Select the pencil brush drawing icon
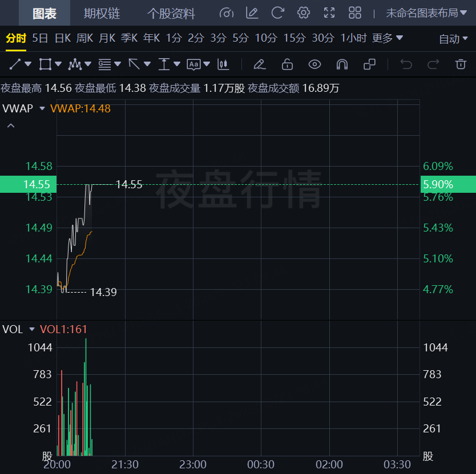Viewport: 476px width, 474px height. pos(260,64)
